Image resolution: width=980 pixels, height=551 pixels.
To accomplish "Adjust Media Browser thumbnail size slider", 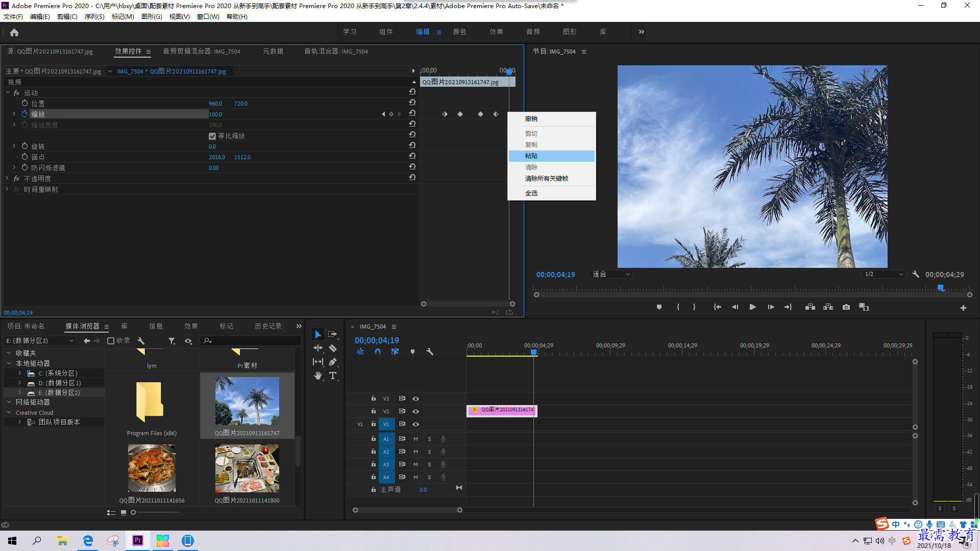I will click(133, 512).
